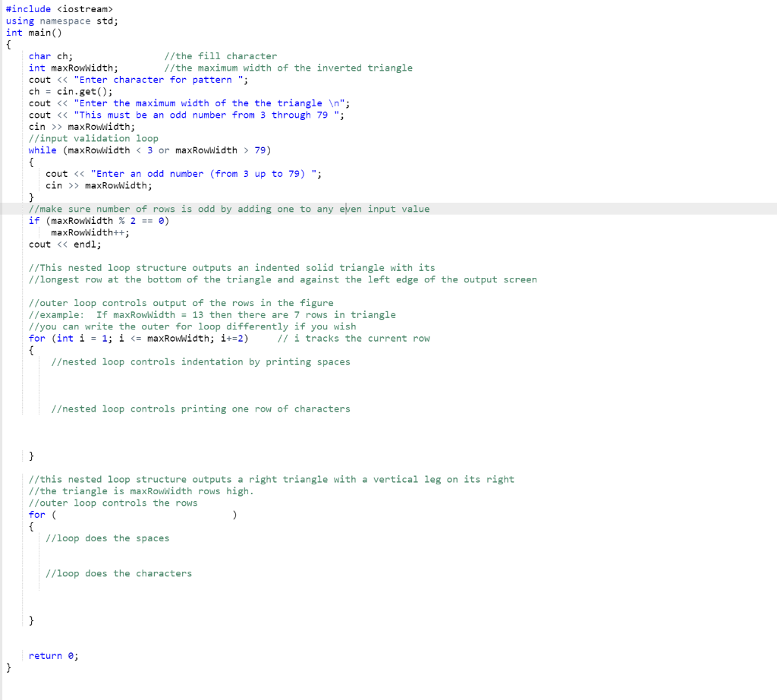
Task: Click the '//make sure number of rows is odd' comment
Action: [x=229, y=210]
